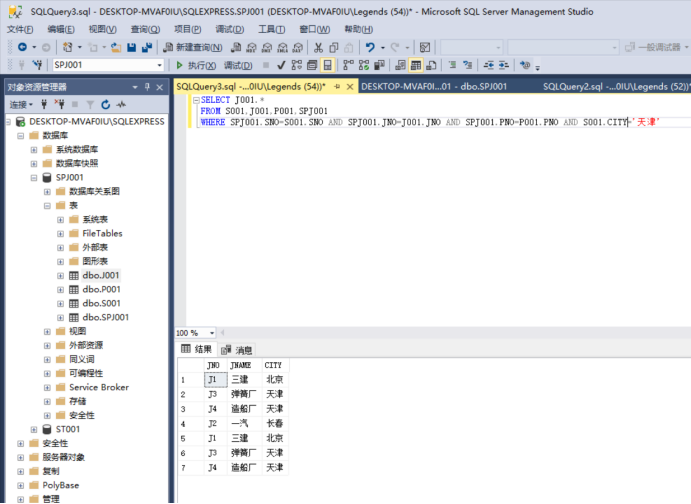
Task: Select the J1 cell in row 1
Action: [x=215, y=380]
